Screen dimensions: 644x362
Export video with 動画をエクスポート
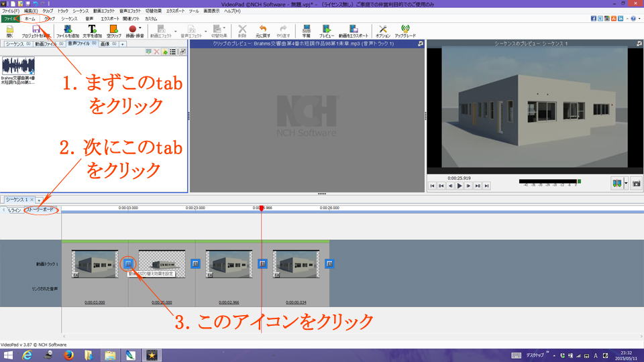pos(354,32)
